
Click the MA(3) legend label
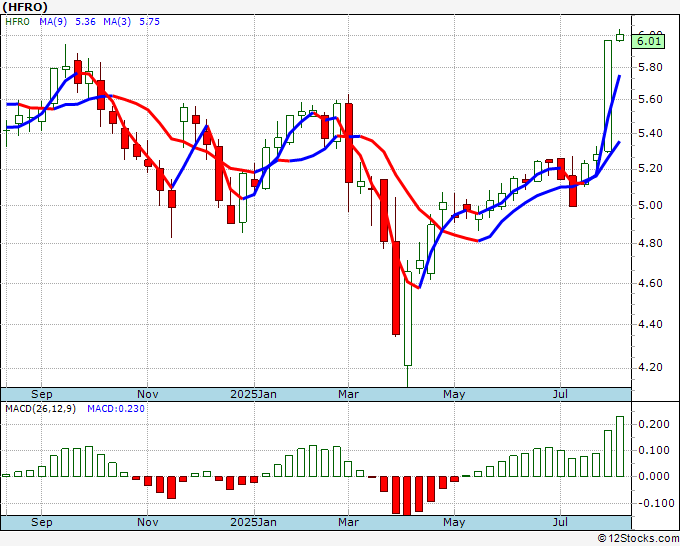[x=117, y=22]
